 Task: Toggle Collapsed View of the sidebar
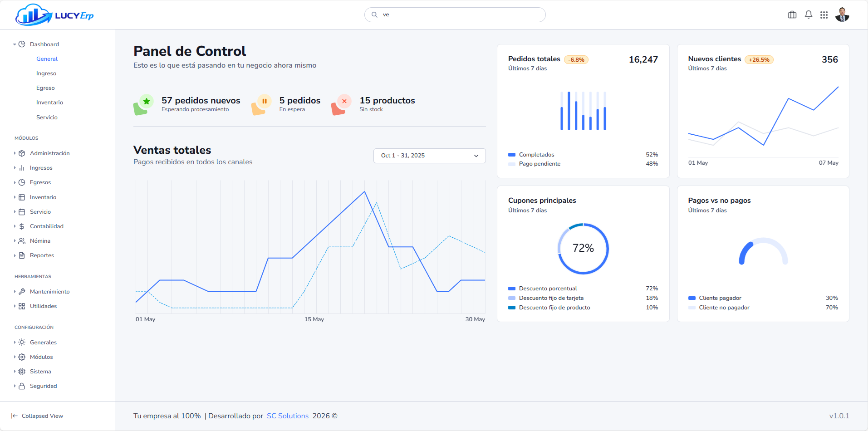point(37,416)
